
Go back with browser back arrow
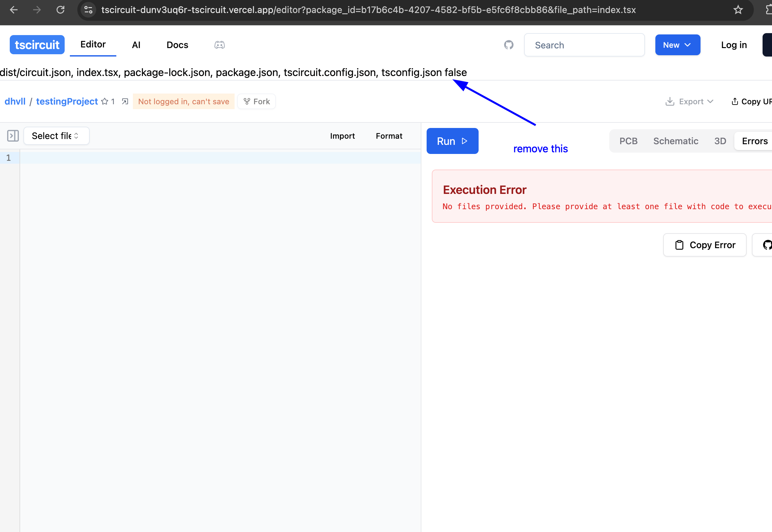tap(14, 10)
